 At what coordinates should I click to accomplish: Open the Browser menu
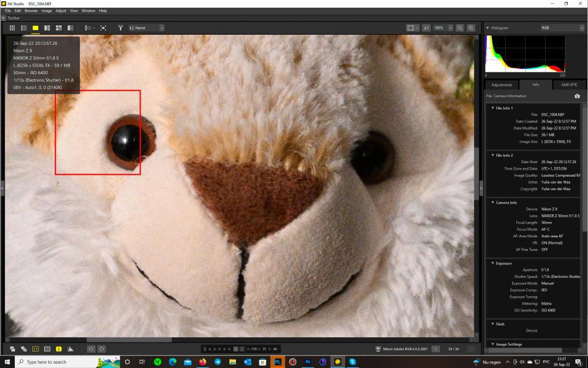tap(31, 11)
